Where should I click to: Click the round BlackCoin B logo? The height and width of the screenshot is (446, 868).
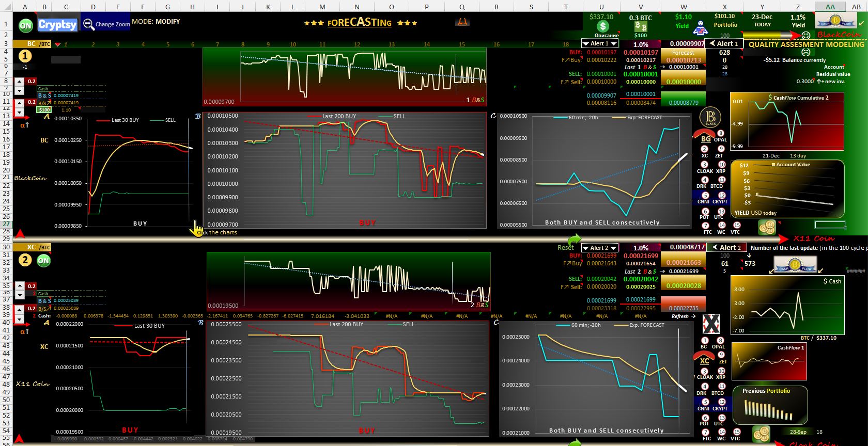click(x=711, y=118)
